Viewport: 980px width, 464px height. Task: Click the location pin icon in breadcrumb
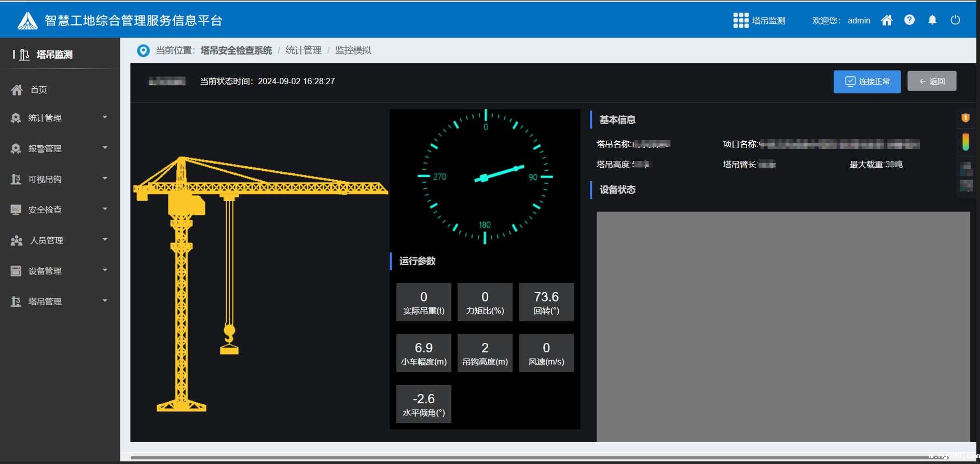point(143,50)
